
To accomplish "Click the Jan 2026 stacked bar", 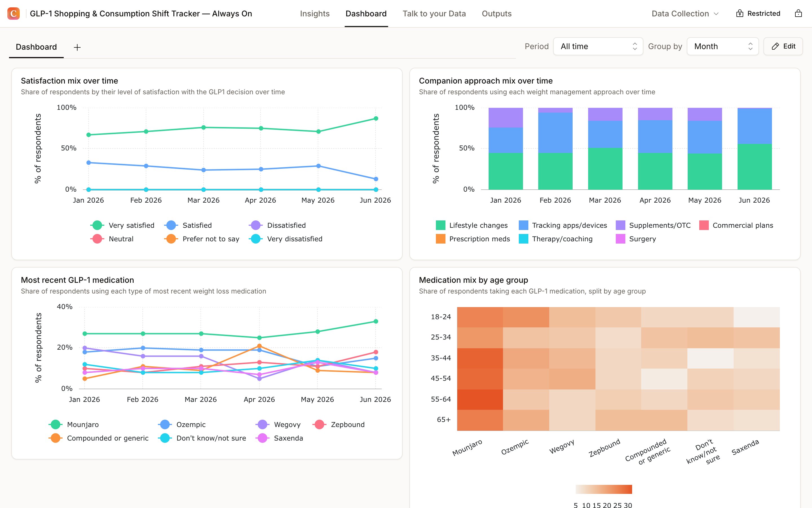I will 506,148.
